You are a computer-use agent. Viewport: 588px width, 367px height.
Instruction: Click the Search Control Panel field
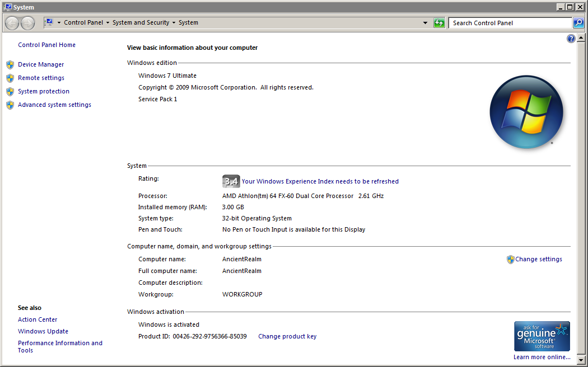click(x=510, y=23)
